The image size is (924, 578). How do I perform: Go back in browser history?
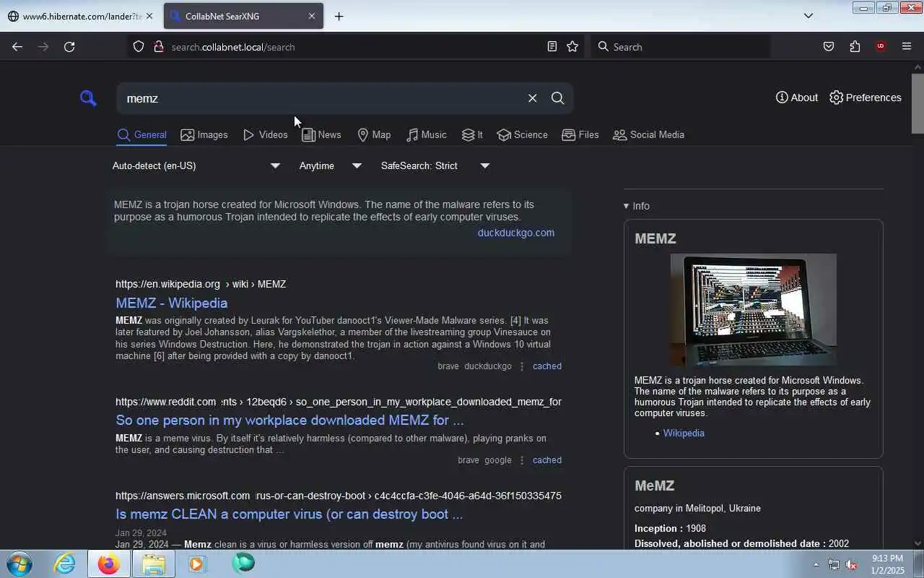[17, 47]
